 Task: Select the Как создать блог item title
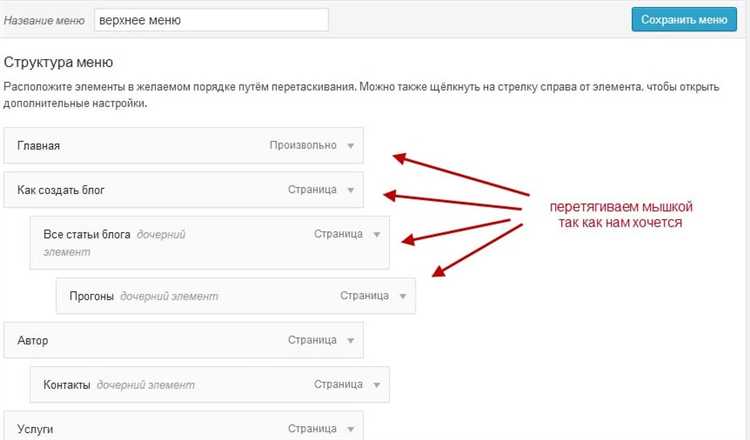pos(61,190)
